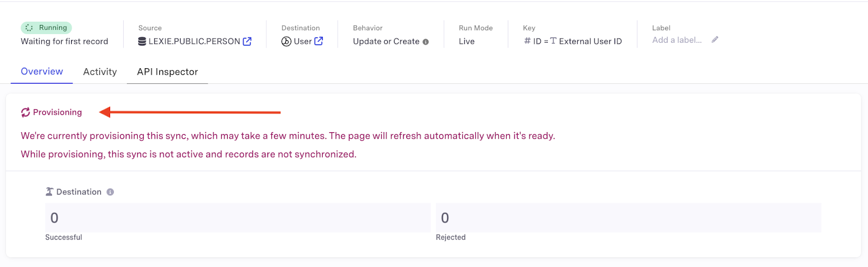Switch to the Overview tab
Image resolution: width=868 pixels, height=267 pixels.
click(42, 71)
